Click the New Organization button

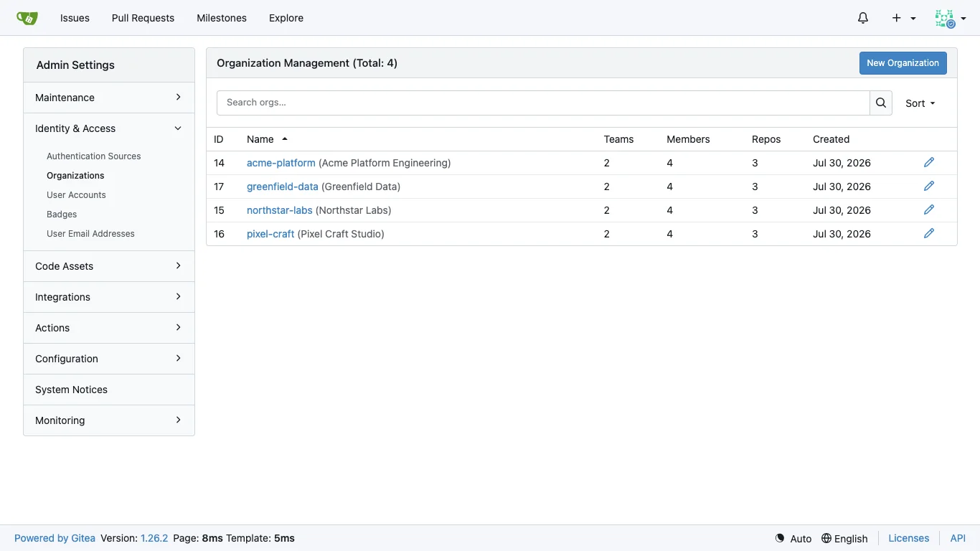903,63
